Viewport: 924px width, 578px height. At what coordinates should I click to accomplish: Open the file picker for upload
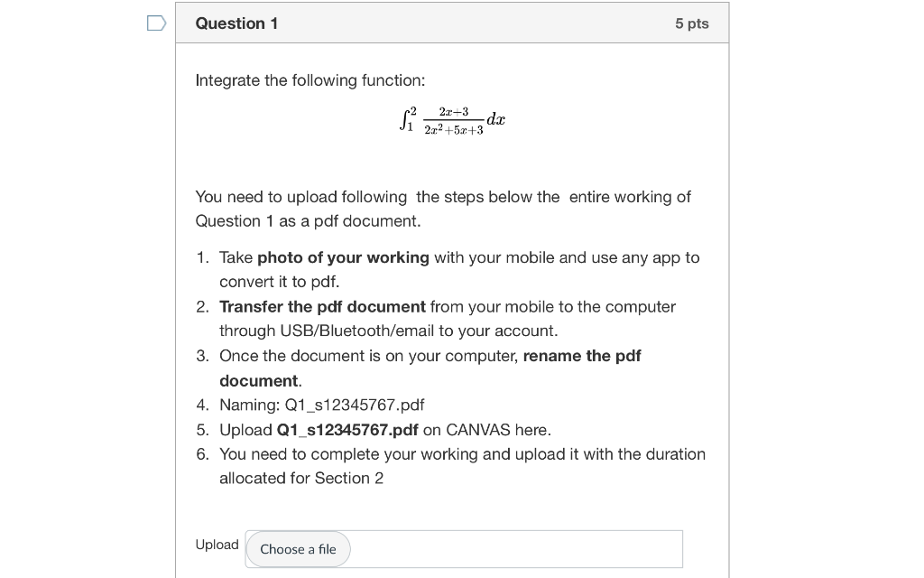298,549
